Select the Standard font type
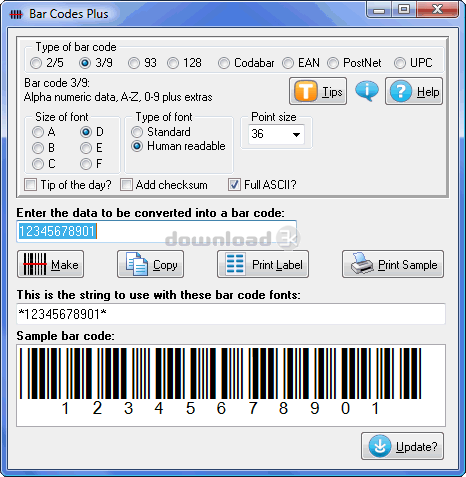466x477 pixels. [x=137, y=132]
